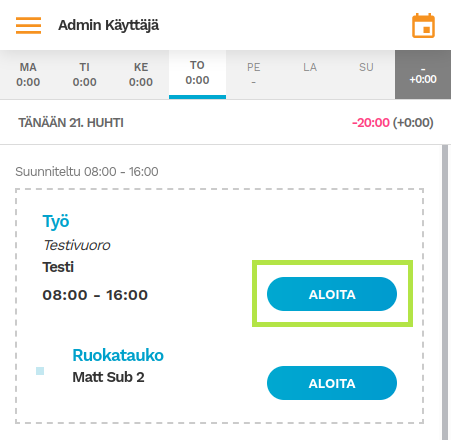
Task: Start the Ruokatauko break with ALOITA
Action: pos(332,383)
